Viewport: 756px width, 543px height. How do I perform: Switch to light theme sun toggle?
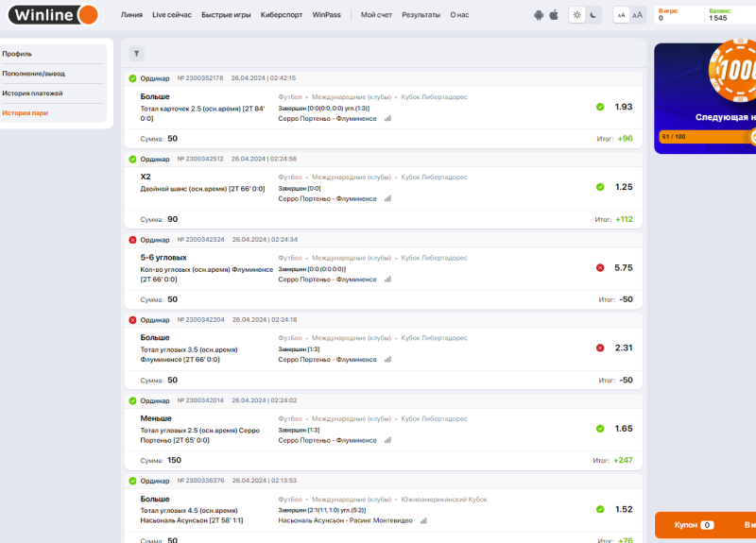click(576, 15)
